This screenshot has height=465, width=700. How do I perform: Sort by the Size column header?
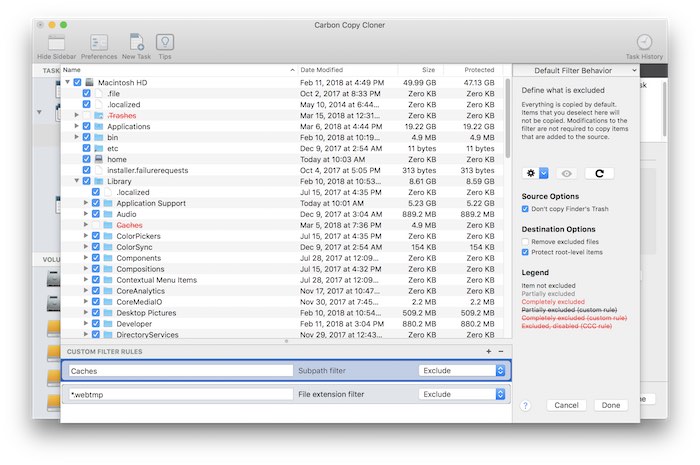[x=420, y=70]
